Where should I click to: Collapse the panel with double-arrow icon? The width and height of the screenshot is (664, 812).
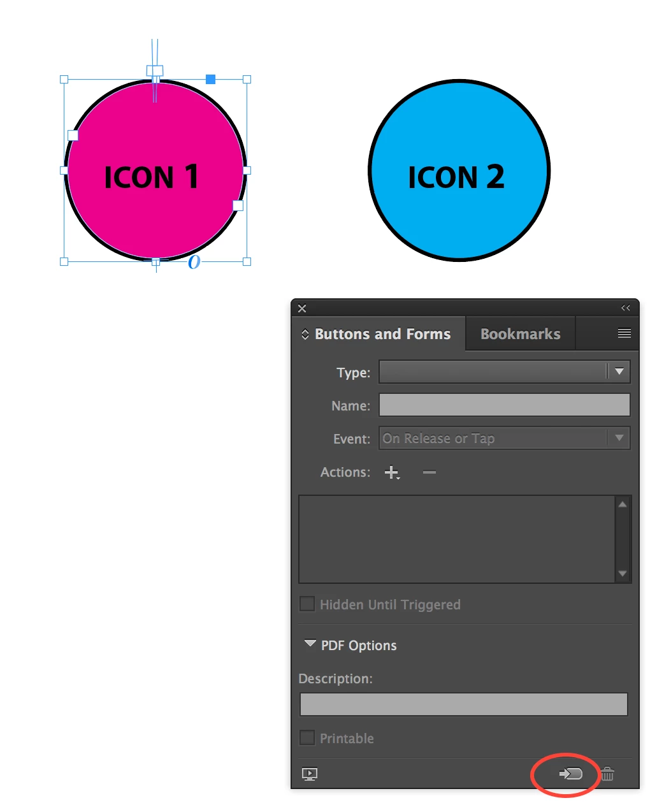click(626, 308)
